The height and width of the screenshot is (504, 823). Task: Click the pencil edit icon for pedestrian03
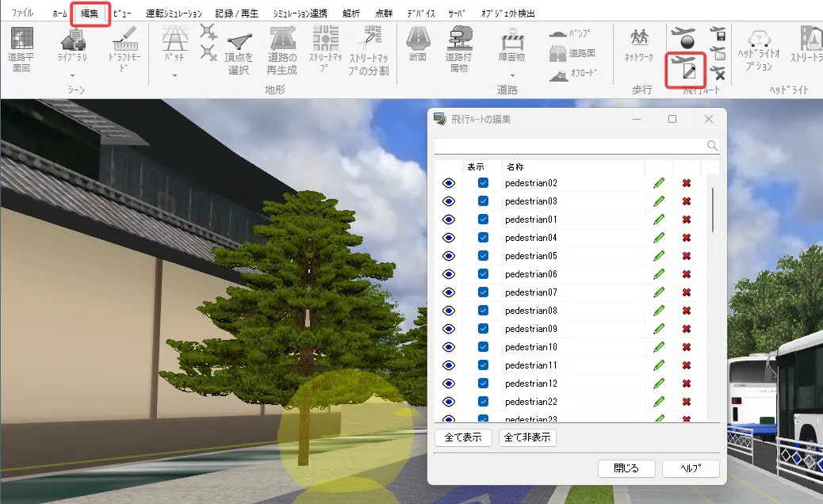point(658,201)
